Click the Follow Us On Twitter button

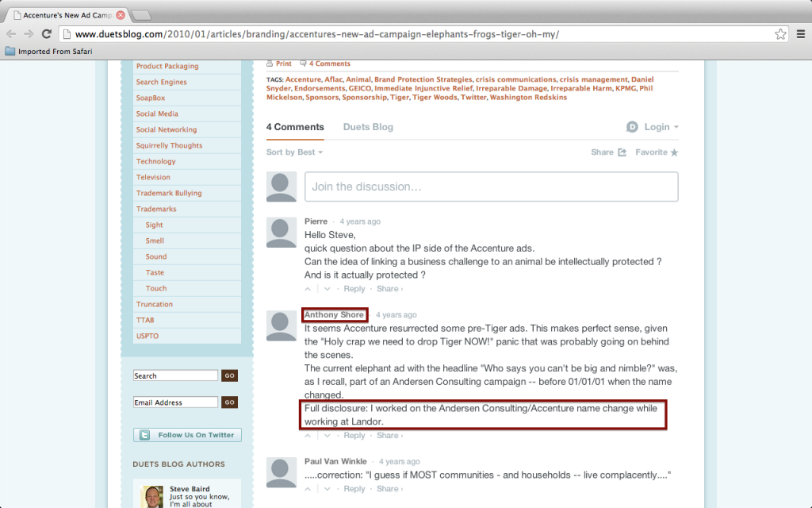[x=187, y=435]
